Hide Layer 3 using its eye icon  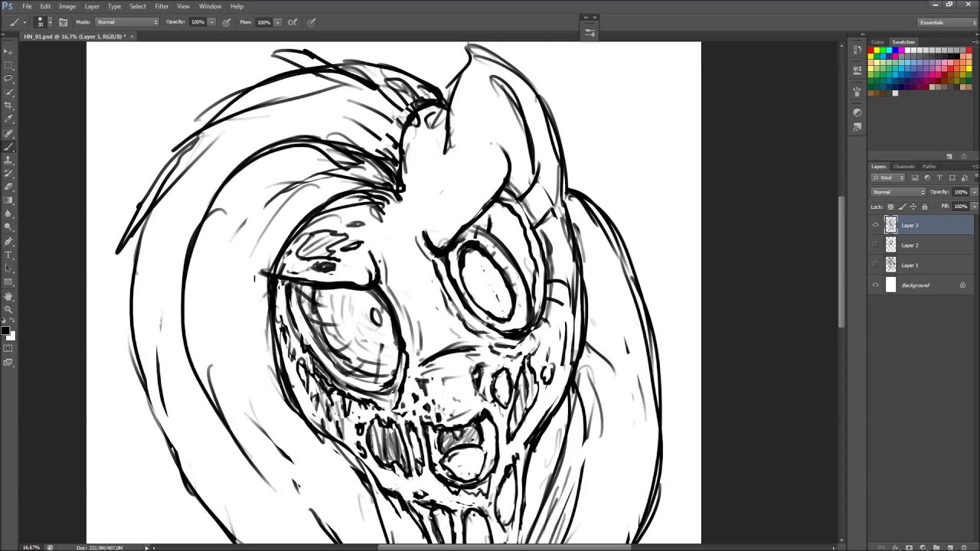pyautogui.click(x=876, y=225)
